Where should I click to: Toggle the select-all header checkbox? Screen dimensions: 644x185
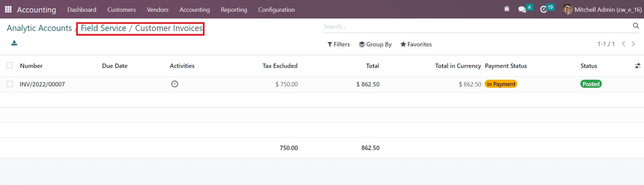(10, 66)
